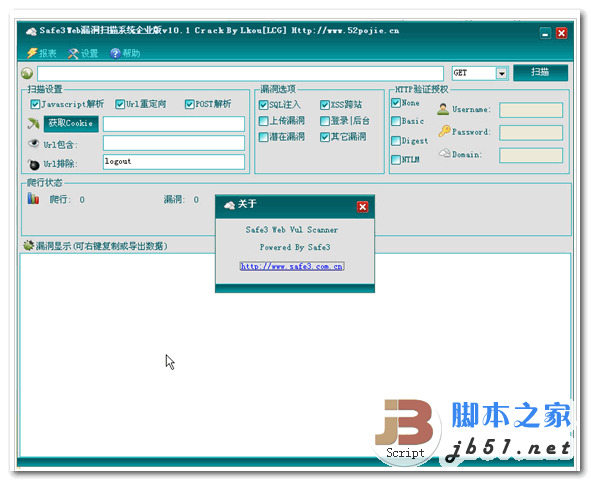Open the 设置 settings menu
The height and width of the screenshot is (482, 591).
coord(83,53)
